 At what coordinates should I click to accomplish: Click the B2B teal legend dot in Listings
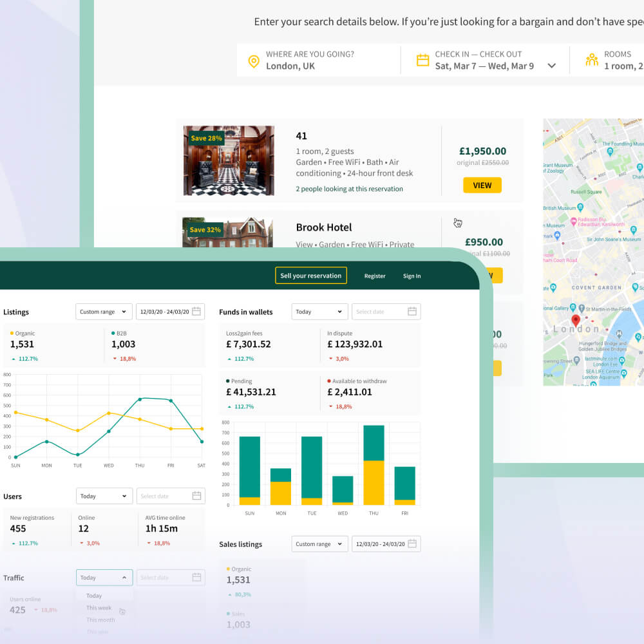113,333
